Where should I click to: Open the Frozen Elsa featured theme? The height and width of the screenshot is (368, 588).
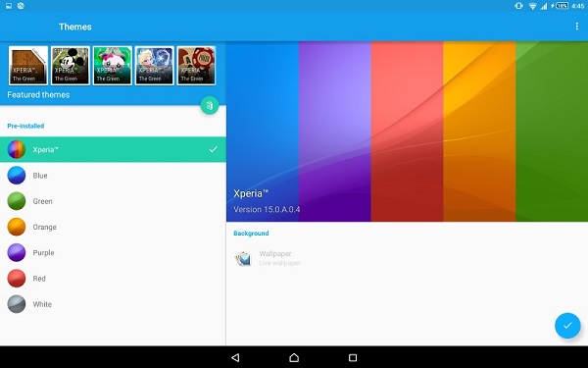(x=155, y=66)
